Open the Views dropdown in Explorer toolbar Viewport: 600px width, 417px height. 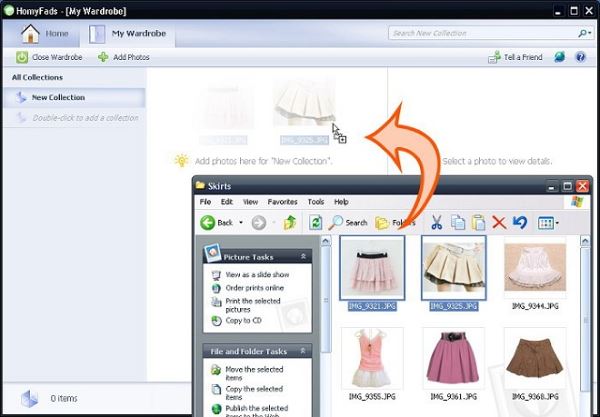click(548, 223)
